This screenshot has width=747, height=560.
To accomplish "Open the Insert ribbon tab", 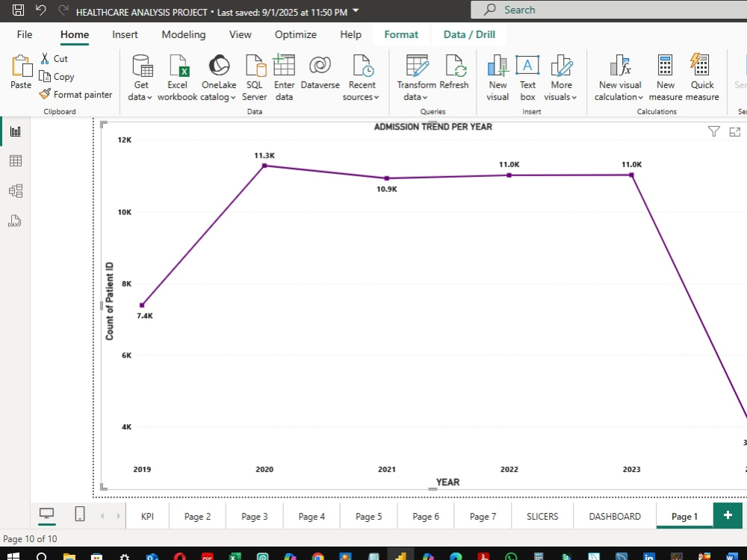I will tap(125, 34).
